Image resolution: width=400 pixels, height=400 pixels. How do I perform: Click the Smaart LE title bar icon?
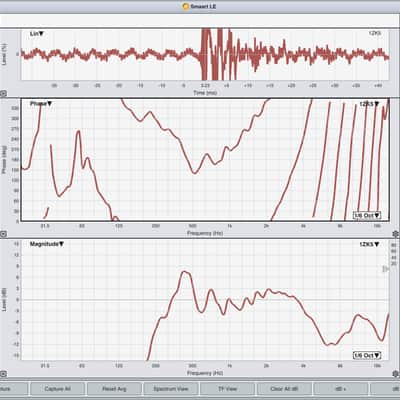coord(186,6)
